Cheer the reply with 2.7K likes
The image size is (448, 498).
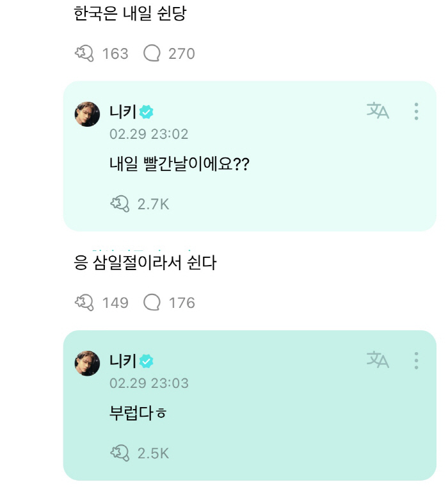click(120, 204)
